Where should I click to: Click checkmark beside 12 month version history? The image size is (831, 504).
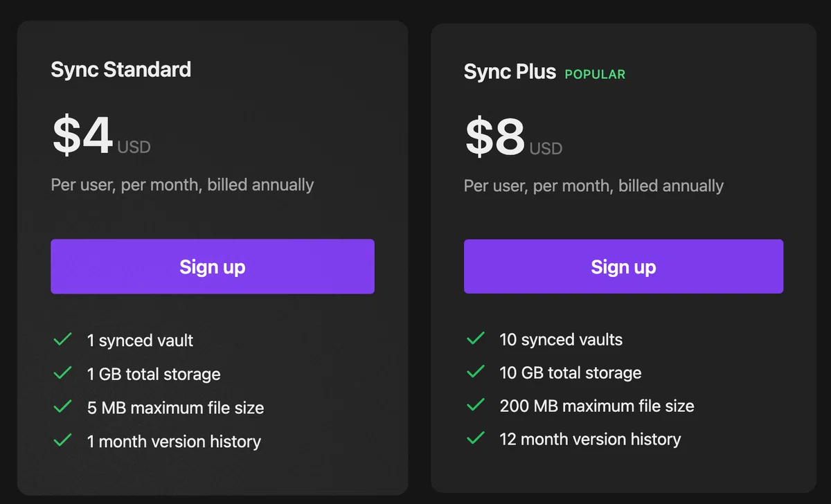click(476, 438)
